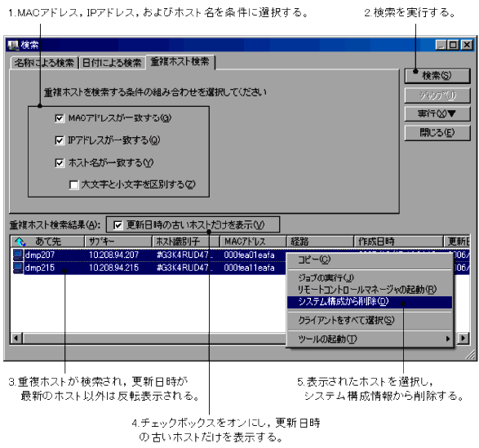Enable 大文字と小文字を区別する checkbox
Image resolution: width=479 pixels, height=448 pixels.
[x=73, y=185]
